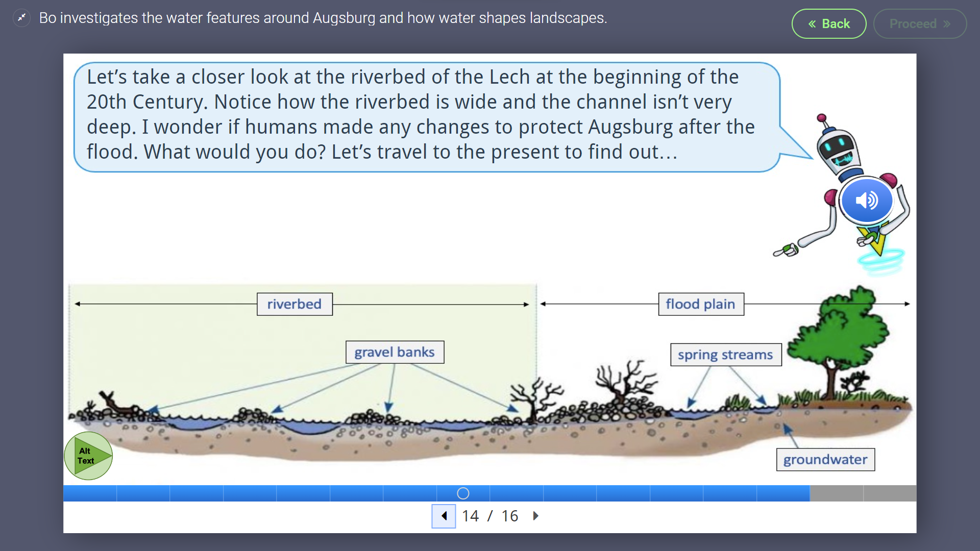
Task: Select the second-to-last gray progress segment
Action: [836, 493]
